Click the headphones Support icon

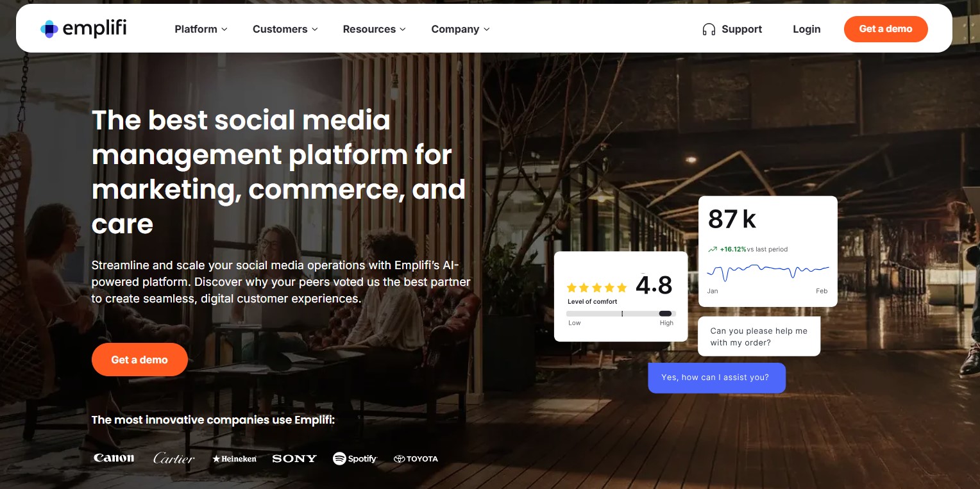(x=708, y=29)
